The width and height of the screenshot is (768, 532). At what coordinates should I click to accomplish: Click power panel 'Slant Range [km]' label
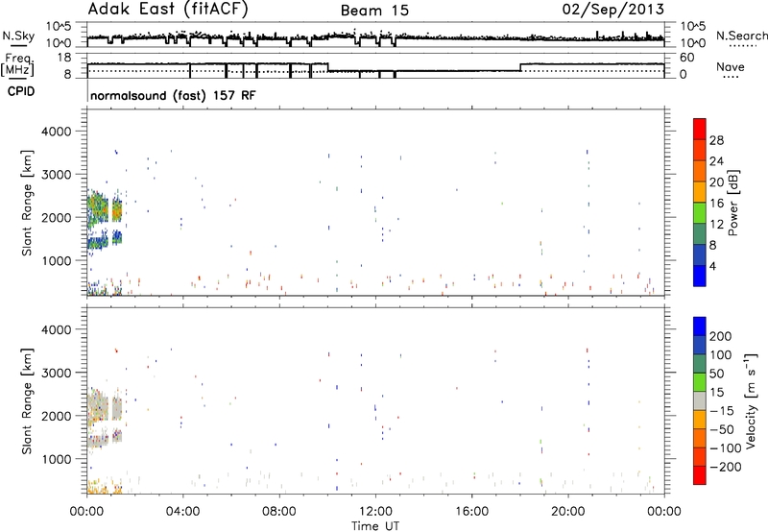click(x=27, y=203)
